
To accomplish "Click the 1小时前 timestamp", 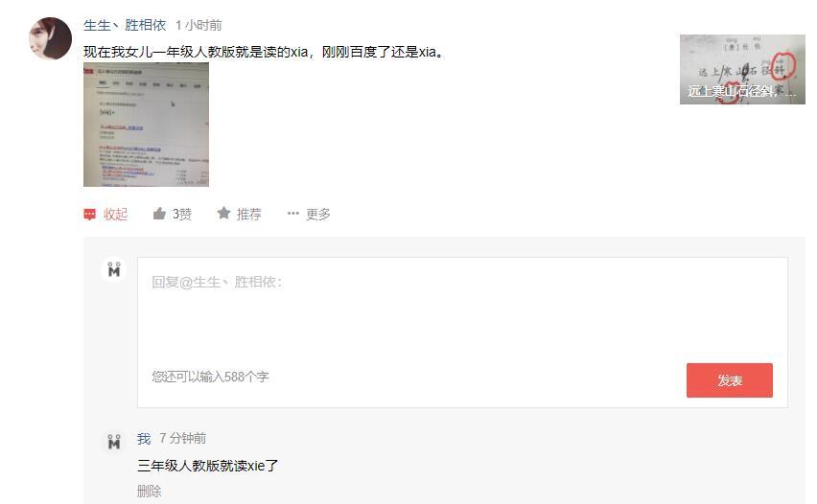I will point(198,25).
